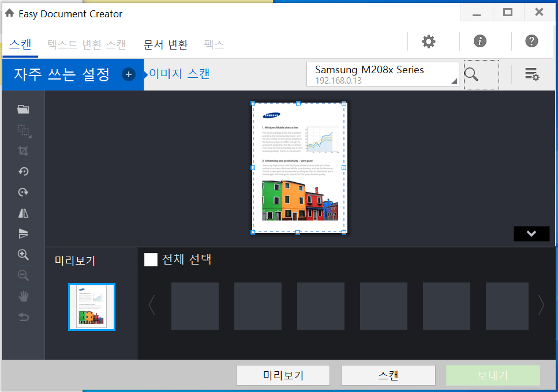Open the information icon

[480, 42]
